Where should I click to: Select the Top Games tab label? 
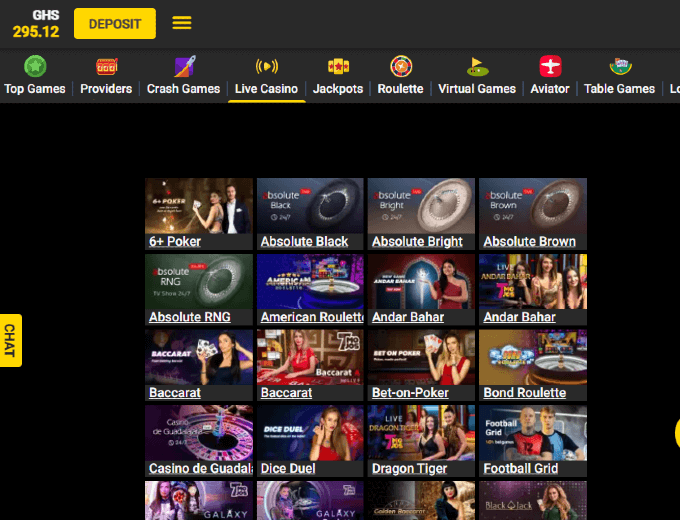click(x=35, y=89)
